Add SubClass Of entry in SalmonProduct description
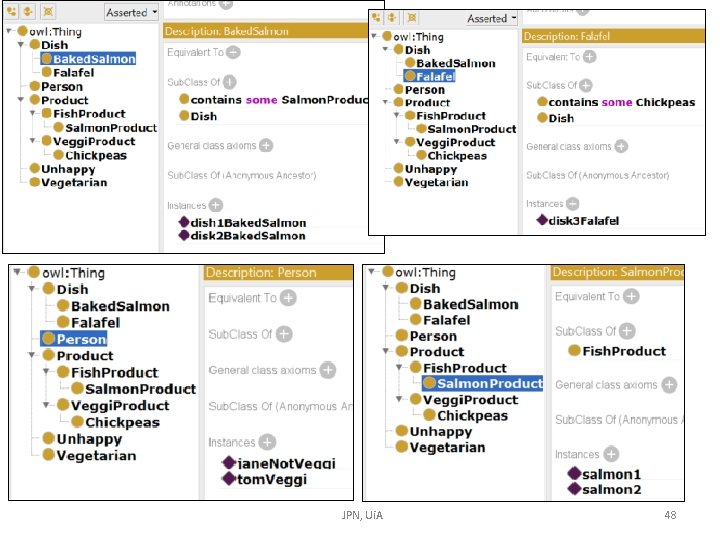 click(627, 331)
